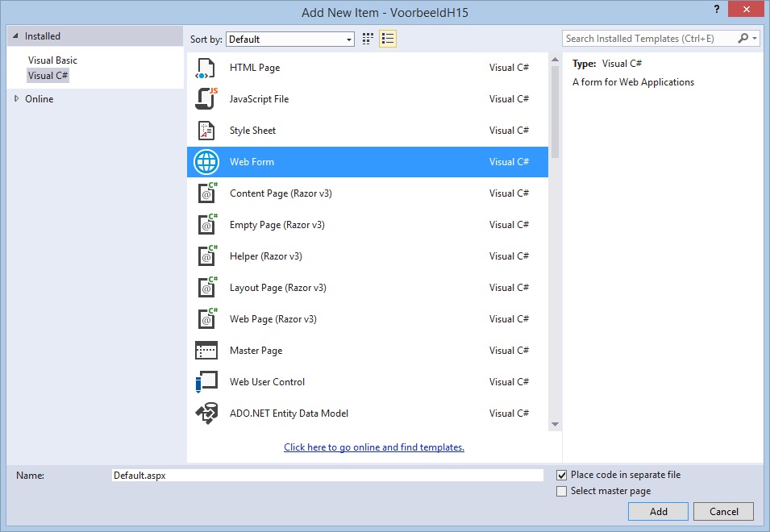770x532 pixels.
Task: Select the JavaScript File template icon
Action: (206, 98)
